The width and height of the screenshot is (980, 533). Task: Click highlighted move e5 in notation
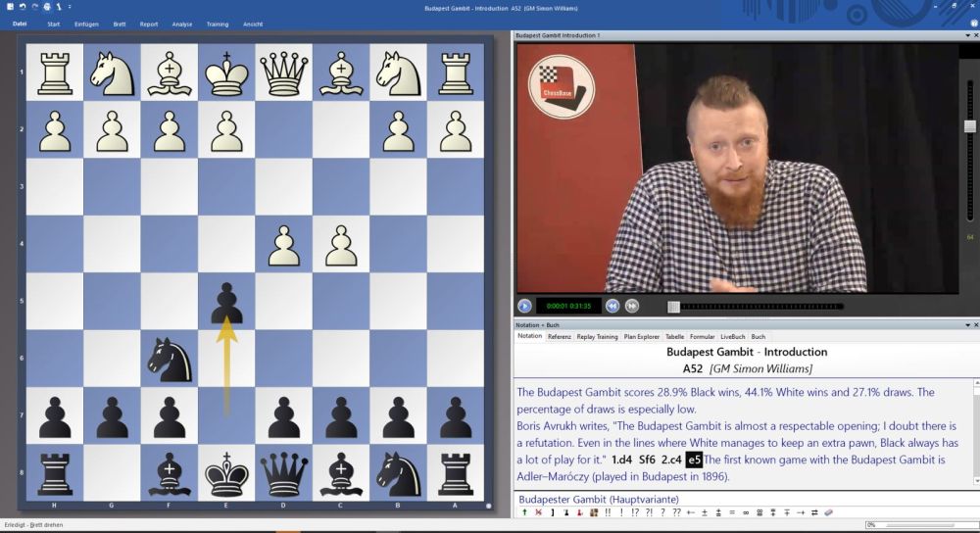point(694,460)
